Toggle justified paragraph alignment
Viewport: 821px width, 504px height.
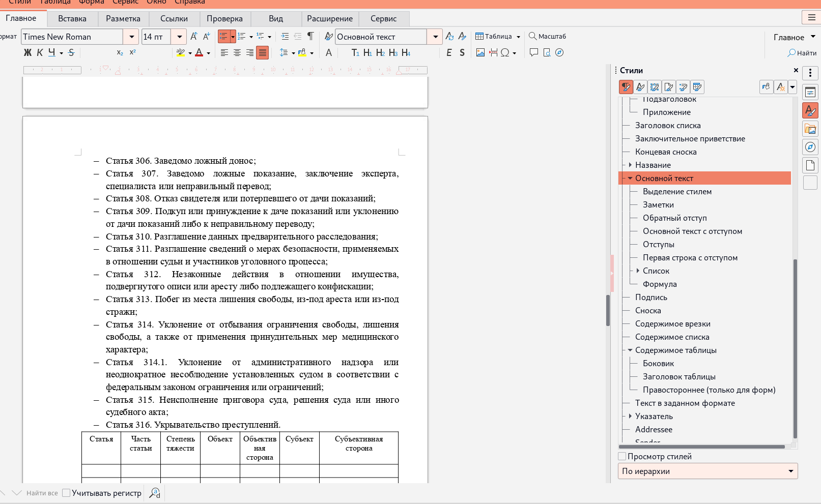(x=262, y=52)
